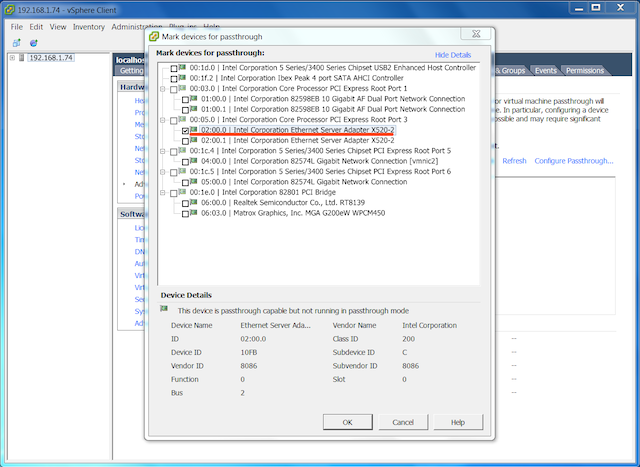
Task: Click the Refresh link in main window
Action: [514, 161]
